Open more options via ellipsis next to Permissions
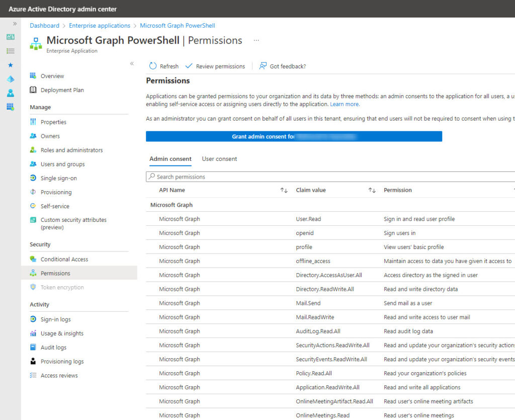The width and height of the screenshot is (515, 420). pos(256,40)
